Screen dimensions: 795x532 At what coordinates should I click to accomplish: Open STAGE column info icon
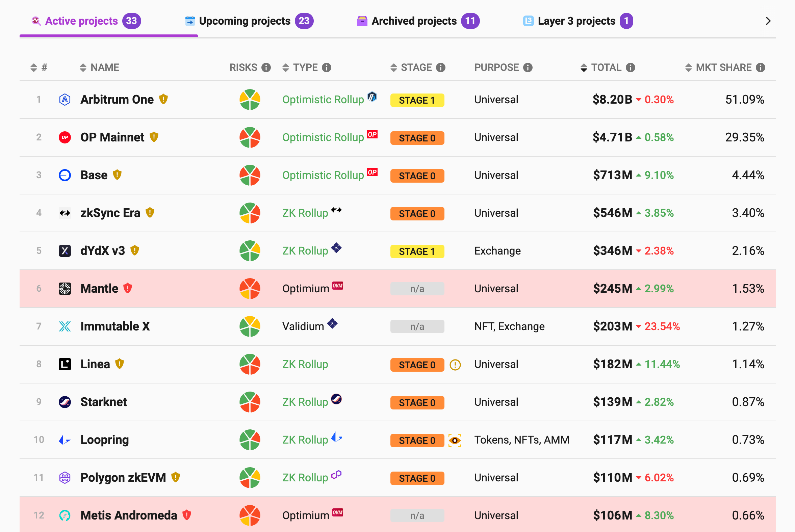441,68
